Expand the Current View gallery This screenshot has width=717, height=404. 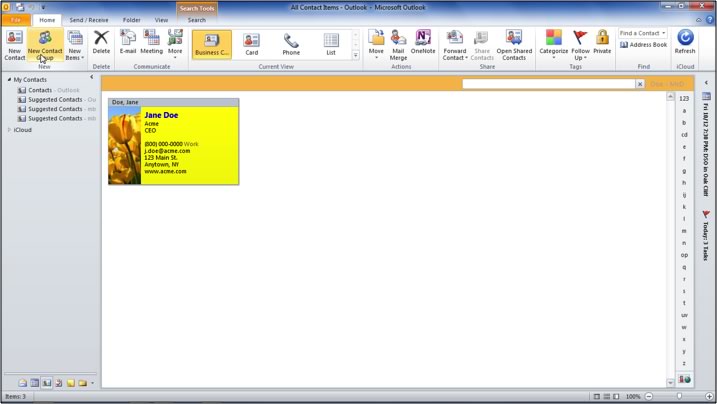[x=355, y=55]
